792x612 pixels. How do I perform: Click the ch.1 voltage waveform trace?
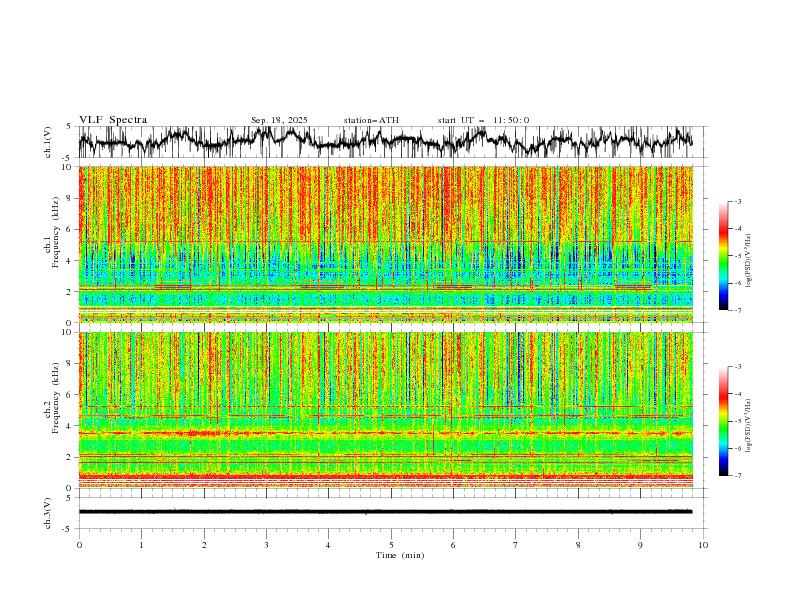click(x=385, y=141)
